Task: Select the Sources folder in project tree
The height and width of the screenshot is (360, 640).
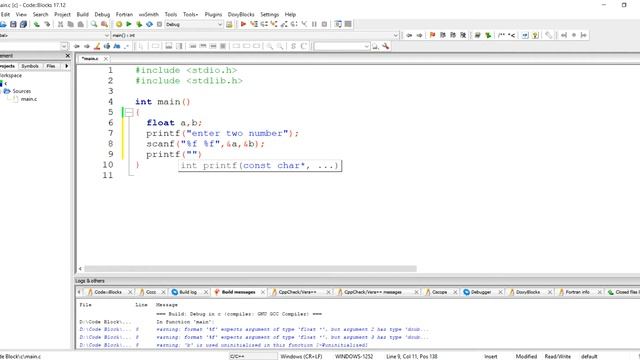Action: coord(22,91)
